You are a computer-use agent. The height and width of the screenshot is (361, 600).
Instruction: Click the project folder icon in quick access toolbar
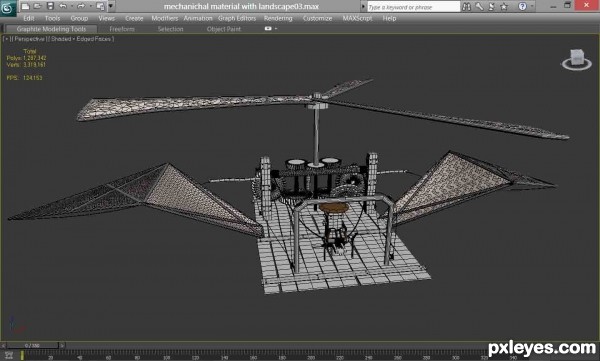click(100, 6)
